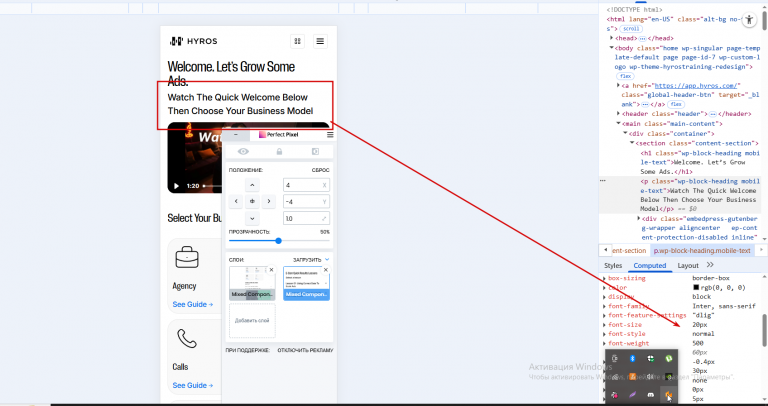This screenshot has width=768, height=406.
Task: Remove the blue selected layer with X
Action: point(326,270)
